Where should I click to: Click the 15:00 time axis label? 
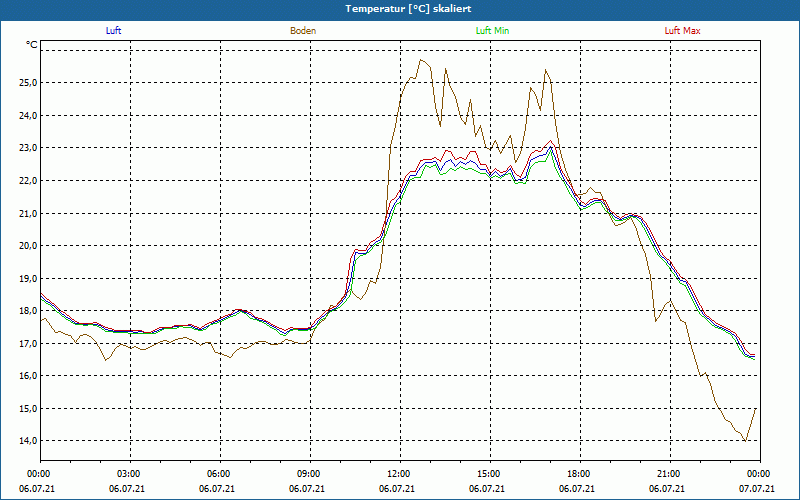click(490, 473)
